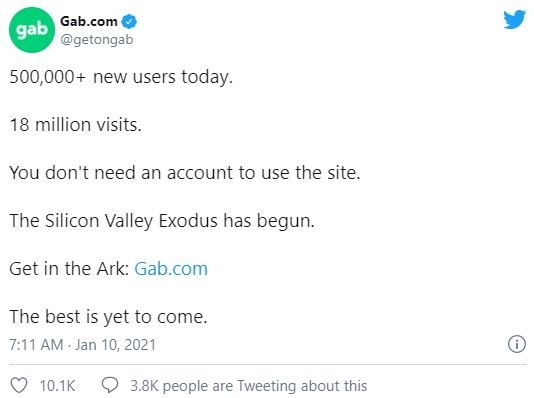View 3.8K people are Tweeting about this
Viewport: 534px width, 398px height.
pyautogui.click(x=249, y=386)
